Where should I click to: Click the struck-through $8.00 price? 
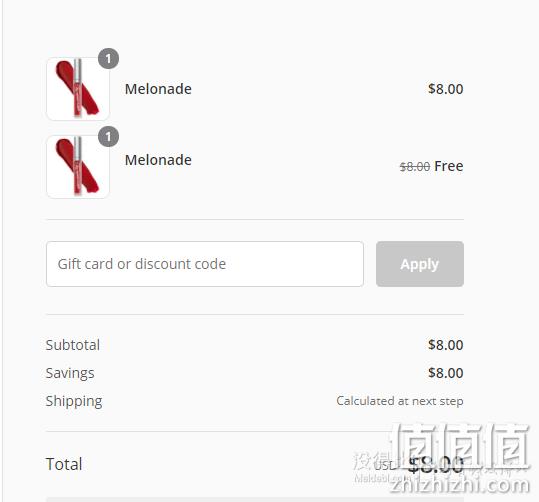click(415, 167)
